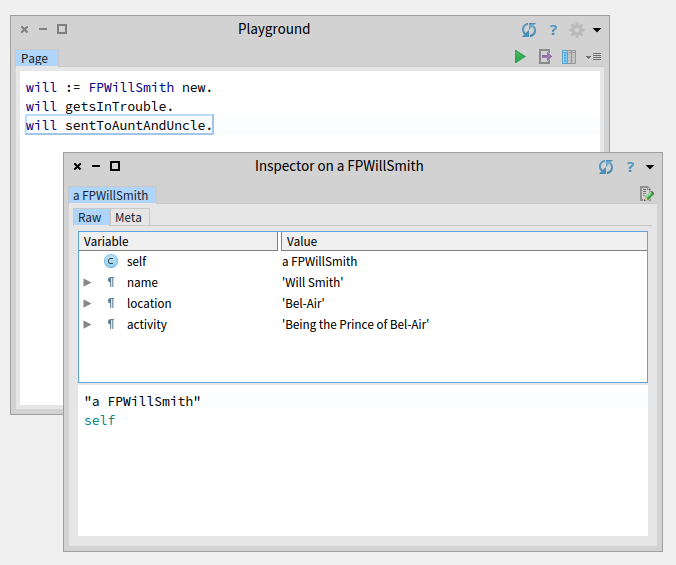Maximize the Playground window
This screenshot has height=565, width=676.
pyautogui.click(x=62, y=29)
